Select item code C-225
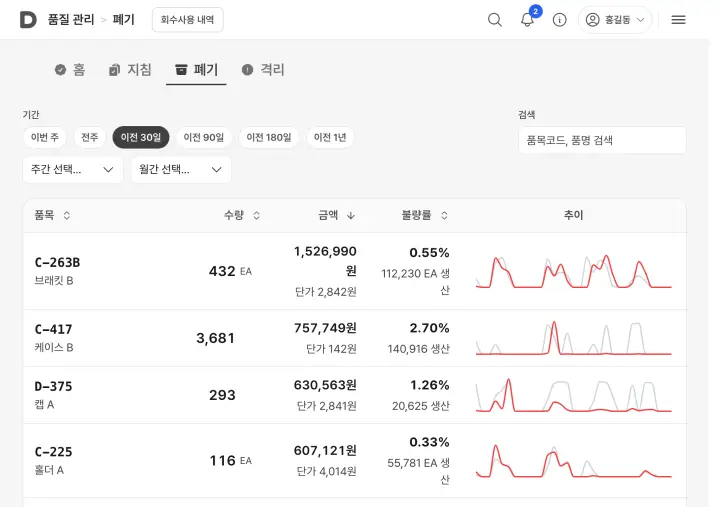720x507 pixels. point(53,452)
